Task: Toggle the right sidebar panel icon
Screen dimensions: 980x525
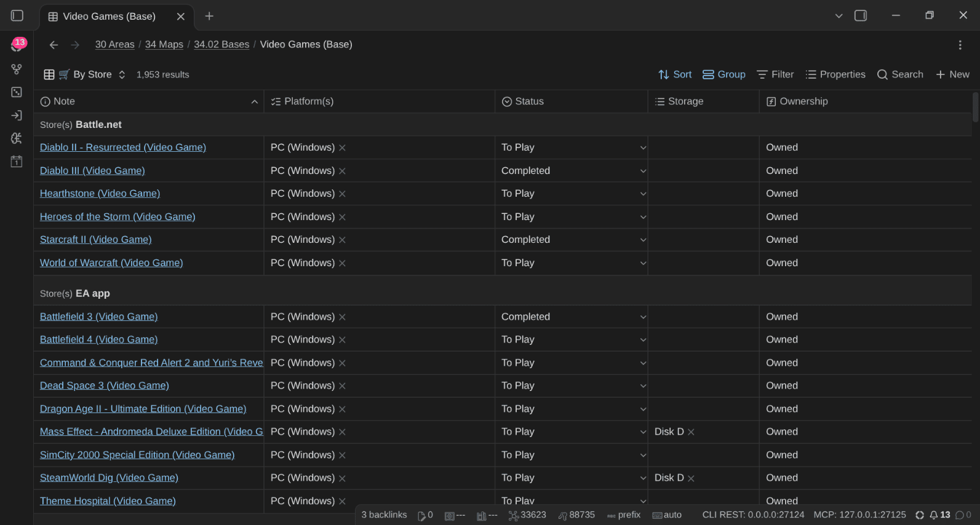Action: click(x=861, y=16)
